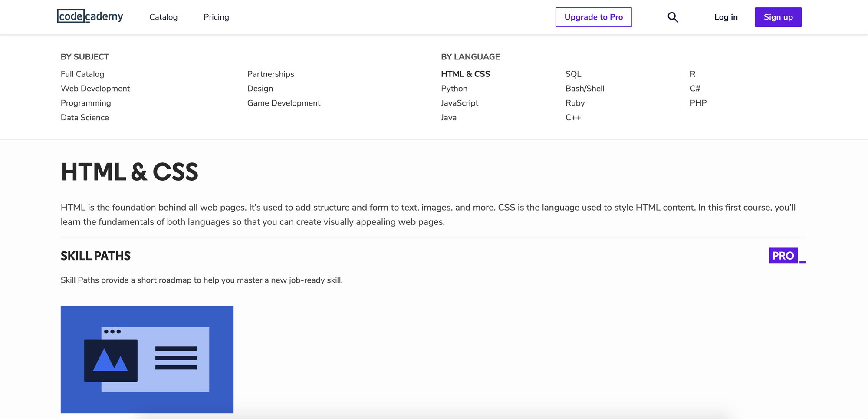The width and height of the screenshot is (868, 419).
Task: Choose the C++ language
Action: coord(573,118)
